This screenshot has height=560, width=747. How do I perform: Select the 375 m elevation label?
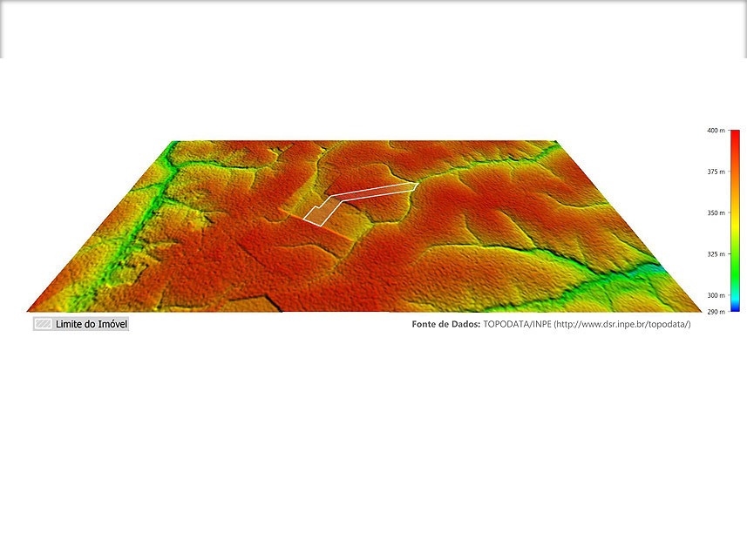716,172
